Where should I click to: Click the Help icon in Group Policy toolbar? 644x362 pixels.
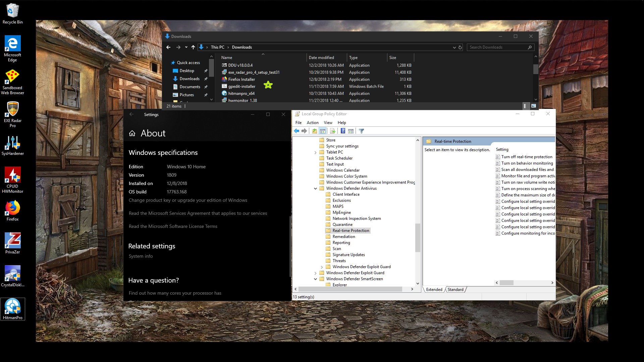343,131
